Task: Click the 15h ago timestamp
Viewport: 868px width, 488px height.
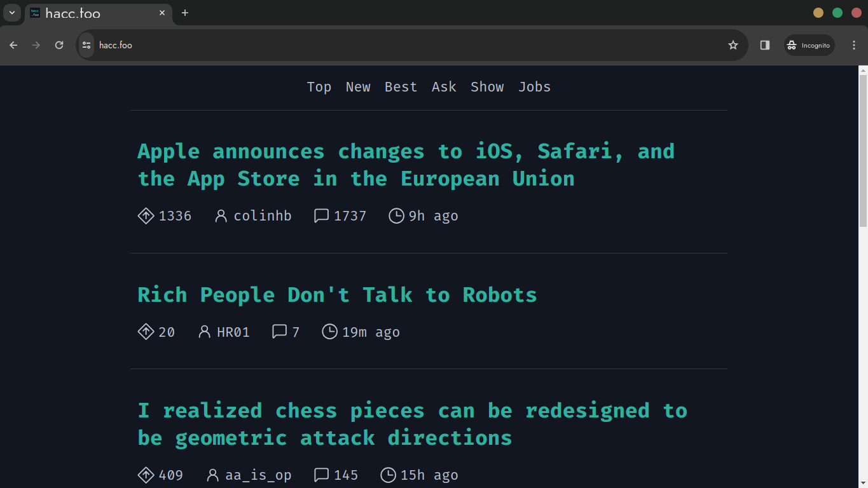Action: [x=429, y=475]
